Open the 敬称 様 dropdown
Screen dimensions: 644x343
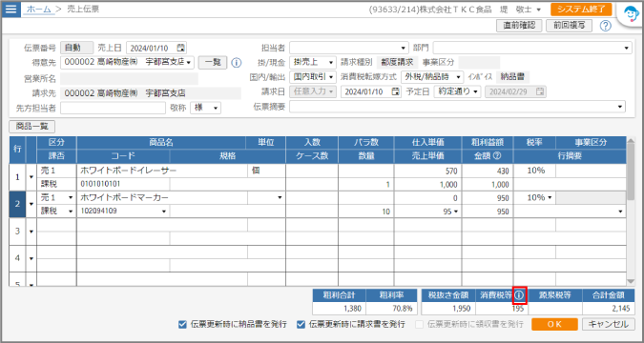(216, 109)
